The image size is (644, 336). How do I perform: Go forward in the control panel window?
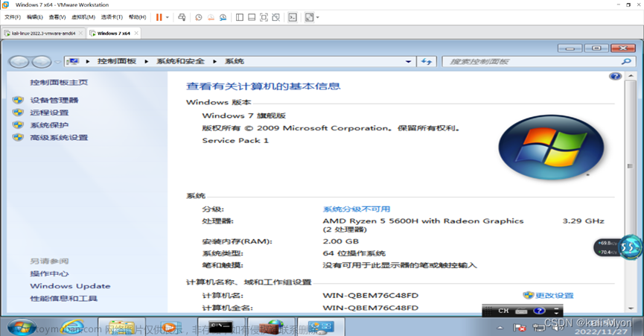coord(41,62)
